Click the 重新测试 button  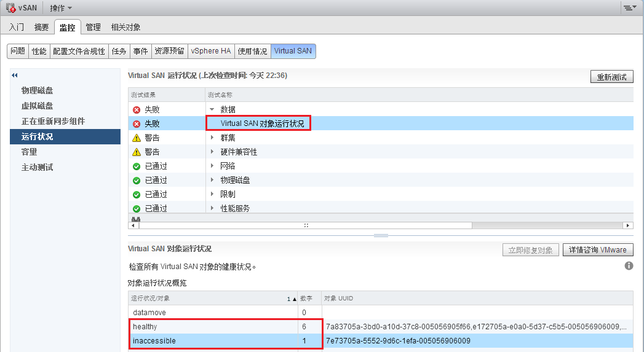[611, 77]
